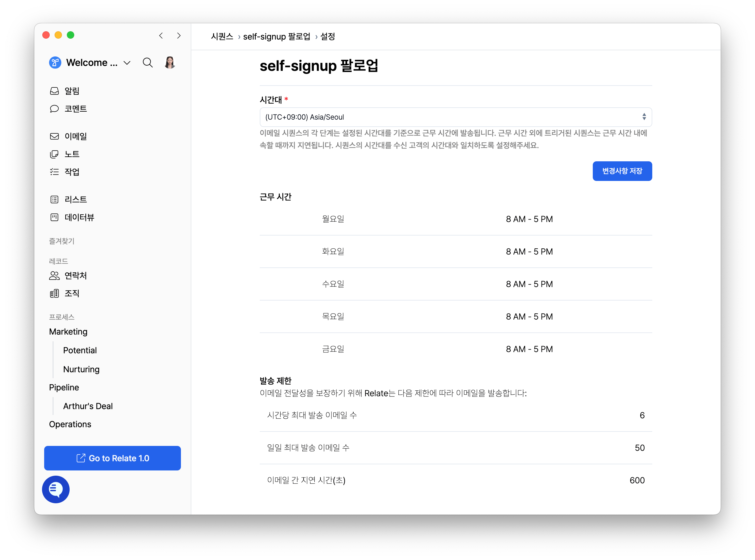The width and height of the screenshot is (755, 560).
Task: Click the Go to Relate 1.0 button
Action: tap(113, 458)
